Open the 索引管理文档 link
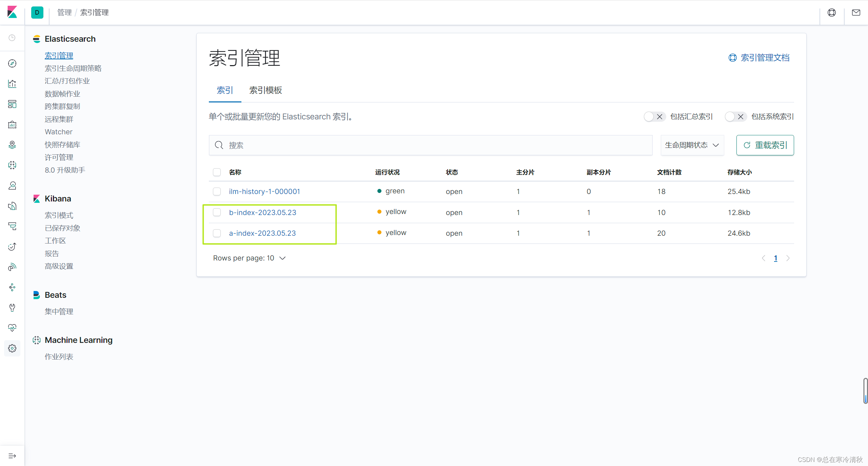The height and width of the screenshot is (466, 868). [759, 58]
